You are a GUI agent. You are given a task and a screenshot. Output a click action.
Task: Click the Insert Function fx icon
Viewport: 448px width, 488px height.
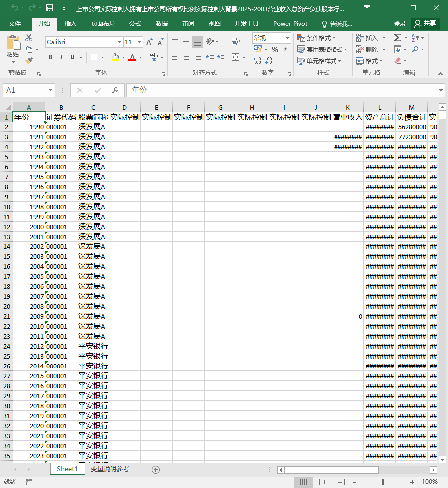(115, 90)
